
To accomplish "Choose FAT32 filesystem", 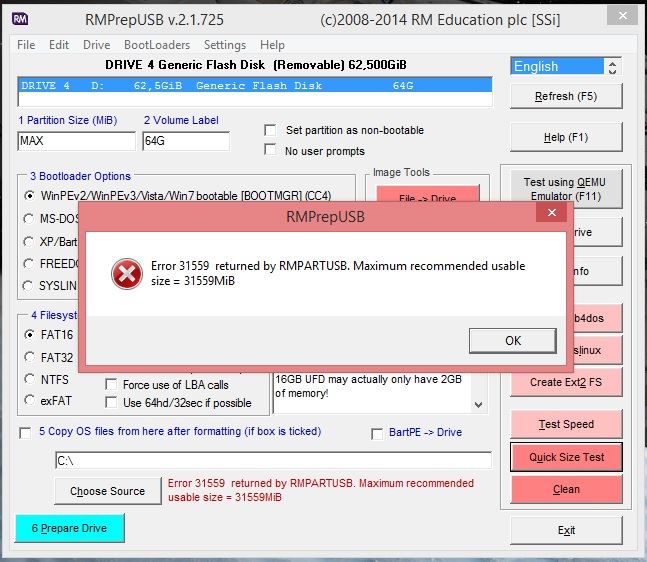I will pyautogui.click(x=29, y=357).
